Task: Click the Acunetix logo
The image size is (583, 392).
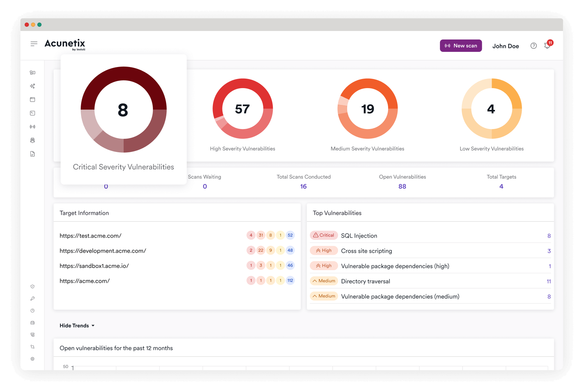Action: 65,44
